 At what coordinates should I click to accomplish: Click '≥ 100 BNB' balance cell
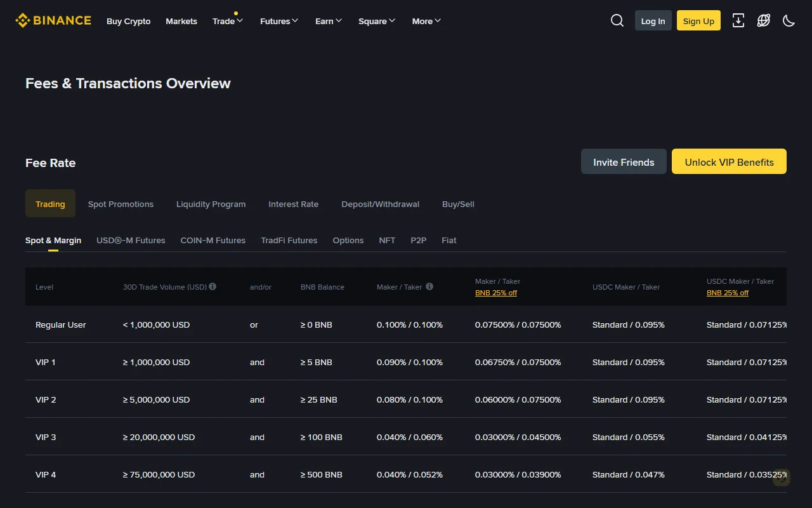click(x=322, y=437)
